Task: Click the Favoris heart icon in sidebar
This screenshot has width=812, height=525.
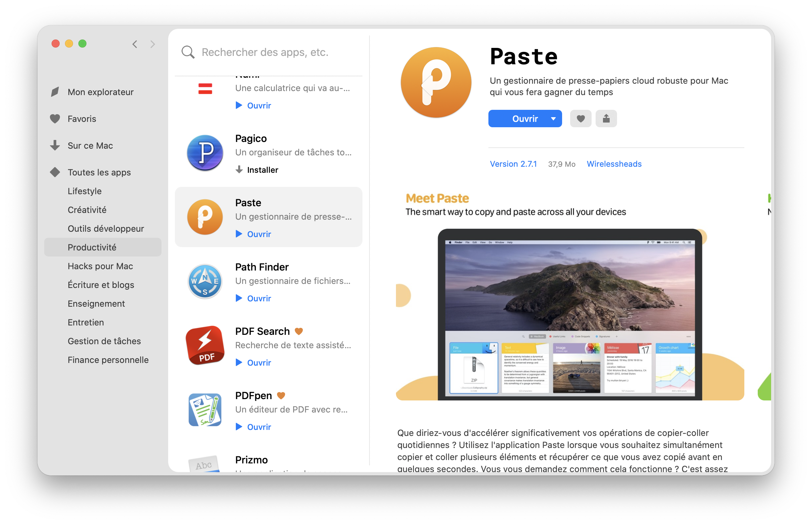Action: [x=55, y=119]
